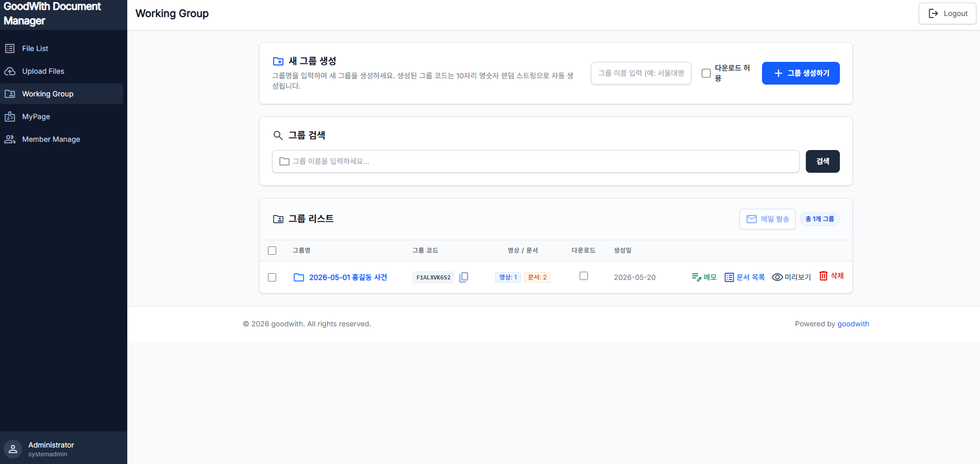Enable the 다운로드 허용 checkbox
980x464 pixels.
pyautogui.click(x=706, y=73)
